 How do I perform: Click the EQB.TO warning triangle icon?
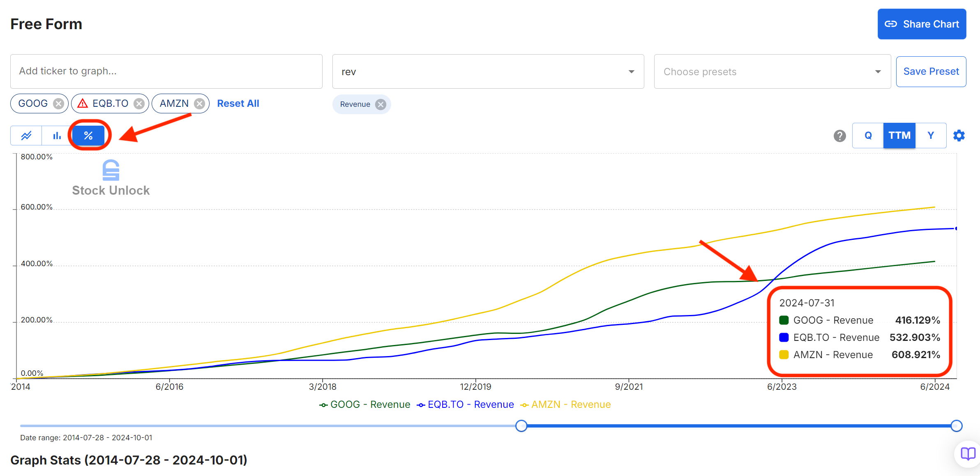[83, 103]
